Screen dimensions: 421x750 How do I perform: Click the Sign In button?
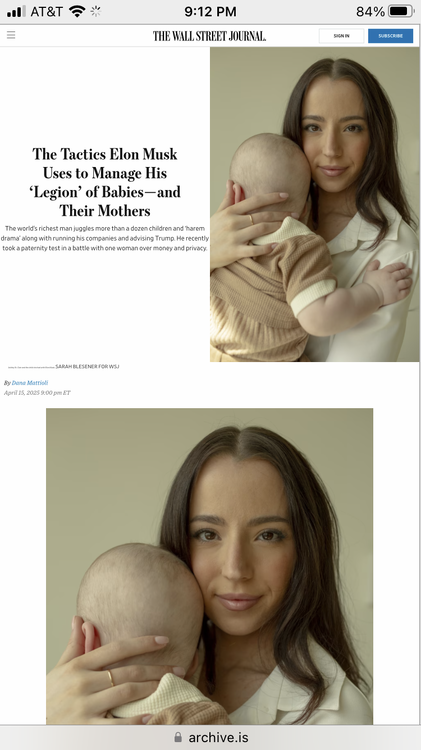point(341,36)
